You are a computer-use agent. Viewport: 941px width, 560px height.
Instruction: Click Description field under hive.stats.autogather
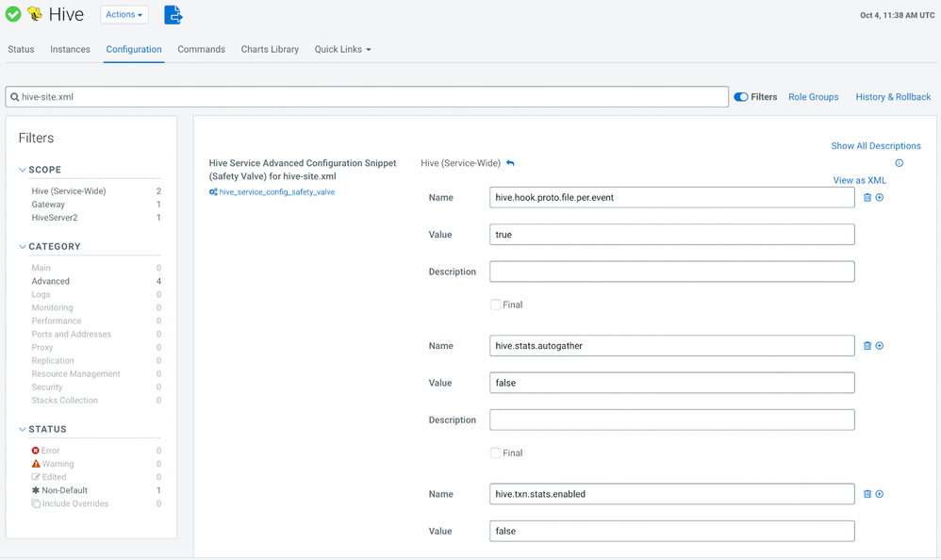coord(671,420)
